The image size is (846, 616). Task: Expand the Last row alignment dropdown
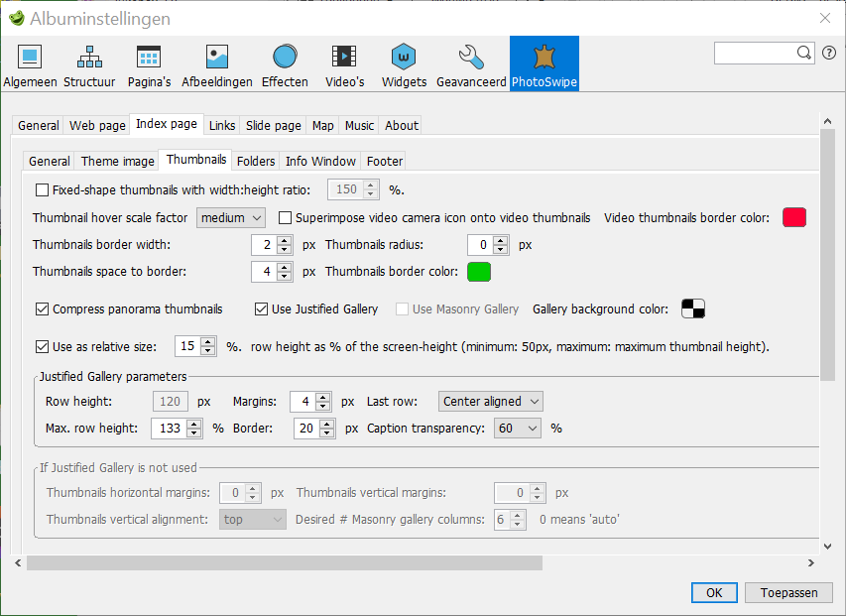[492, 402]
